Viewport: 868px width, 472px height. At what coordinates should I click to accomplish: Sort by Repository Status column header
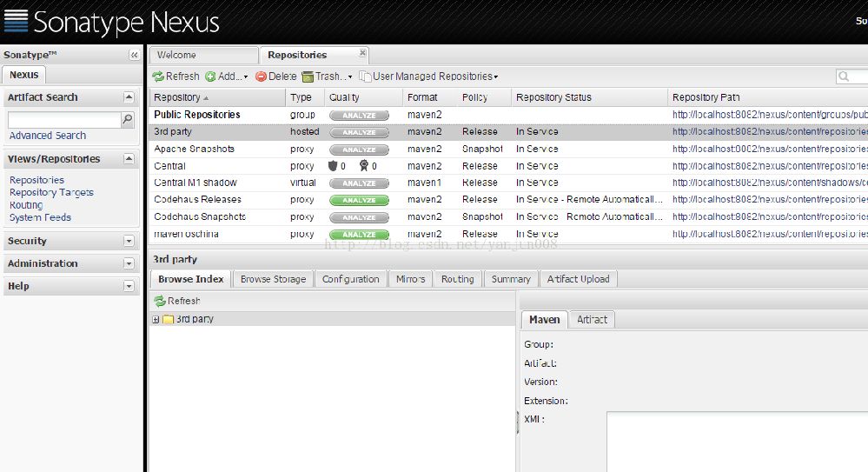[x=590, y=97]
